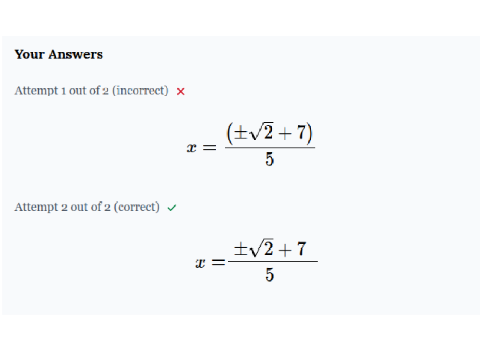The image size is (480, 360).
Task: Click the plus-minus sign in first attempt
Action: (240, 133)
